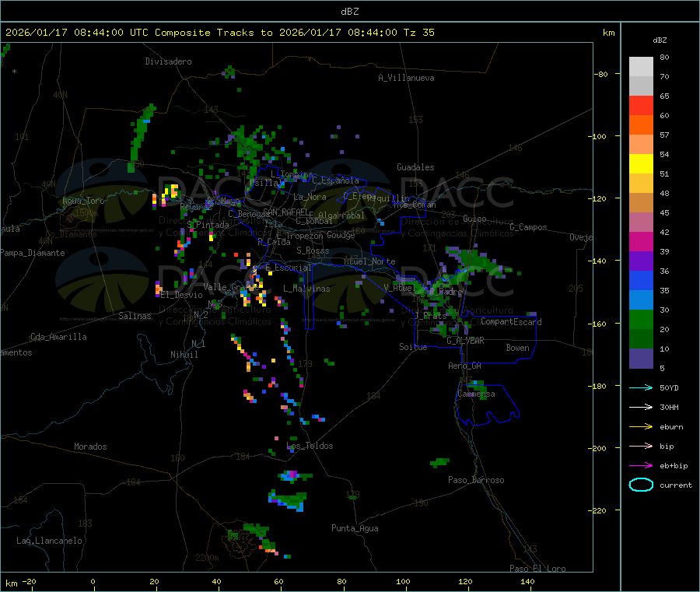
Task: Click the 35 dBZ blue color swatch
Action: (641, 280)
